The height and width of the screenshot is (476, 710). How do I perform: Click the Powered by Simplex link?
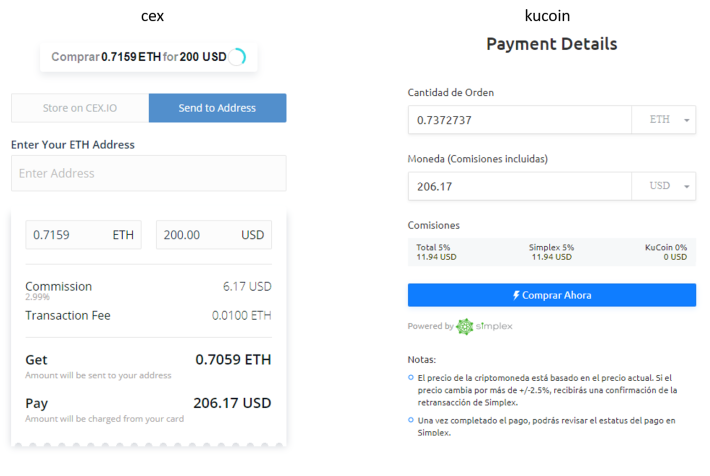460,326
